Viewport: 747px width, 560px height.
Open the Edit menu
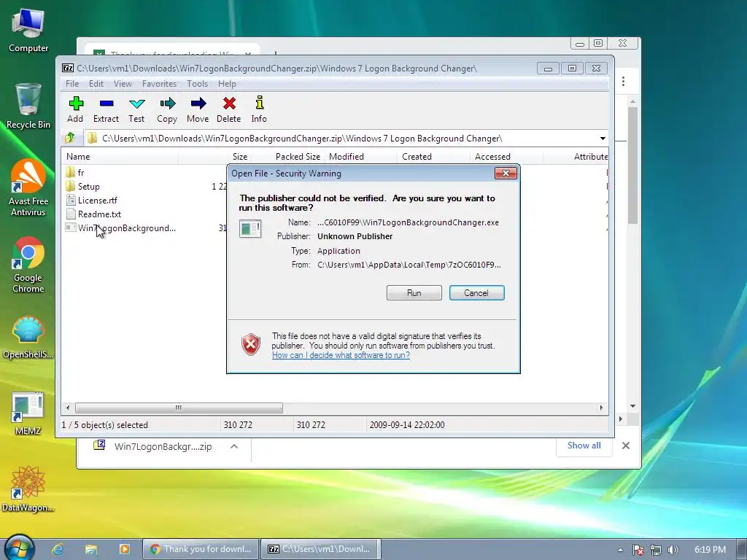click(96, 84)
